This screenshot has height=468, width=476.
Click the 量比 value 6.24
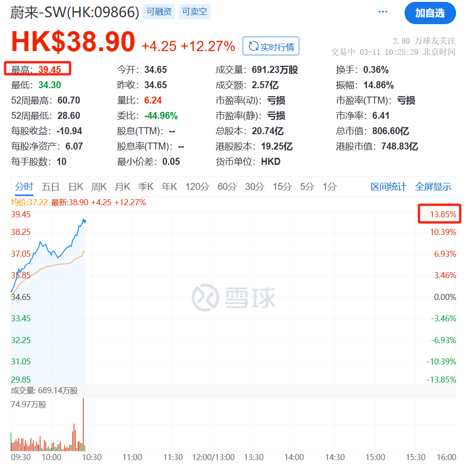(x=153, y=100)
